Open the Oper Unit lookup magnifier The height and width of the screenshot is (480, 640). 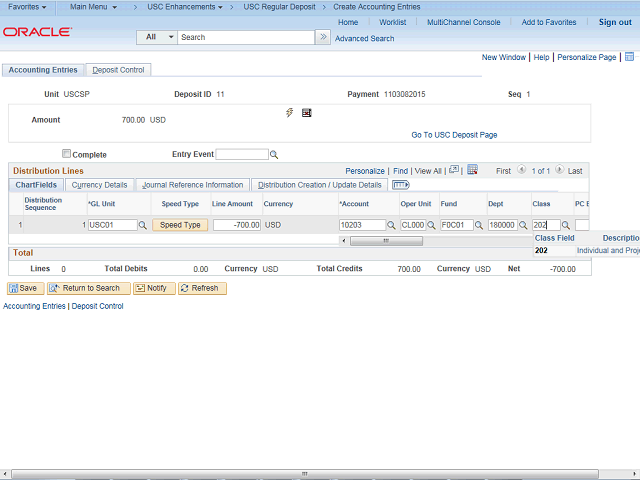(431, 225)
